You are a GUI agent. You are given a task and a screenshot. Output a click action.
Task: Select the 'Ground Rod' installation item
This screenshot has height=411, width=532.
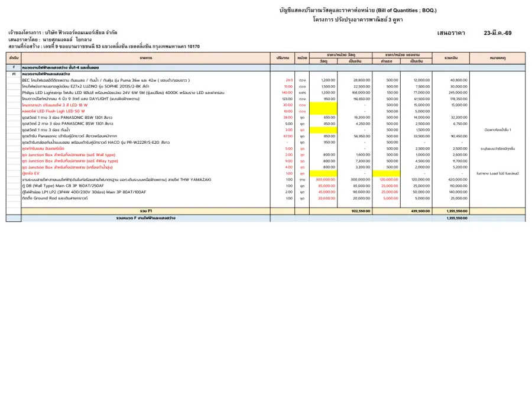click(54, 198)
